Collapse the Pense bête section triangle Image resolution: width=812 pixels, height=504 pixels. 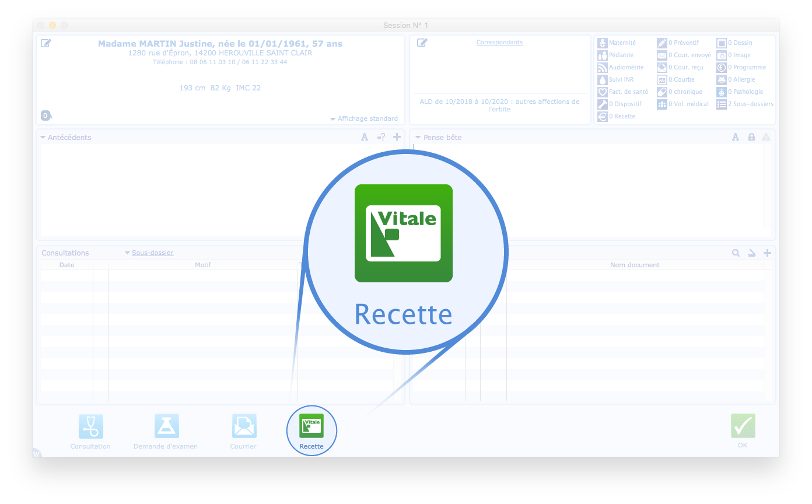click(418, 138)
